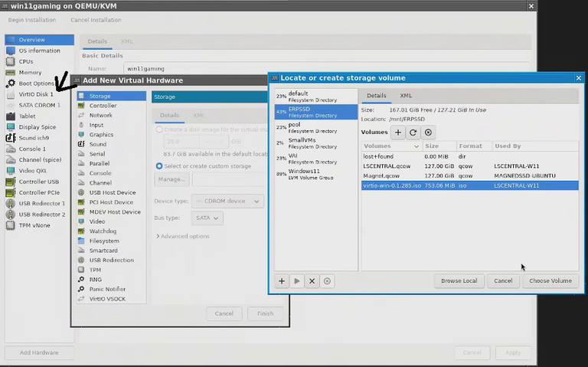The height and width of the screenshot is (367, 588).
Task: Select the SmallVMs storage pool
Action: click(x=316, y=143)
